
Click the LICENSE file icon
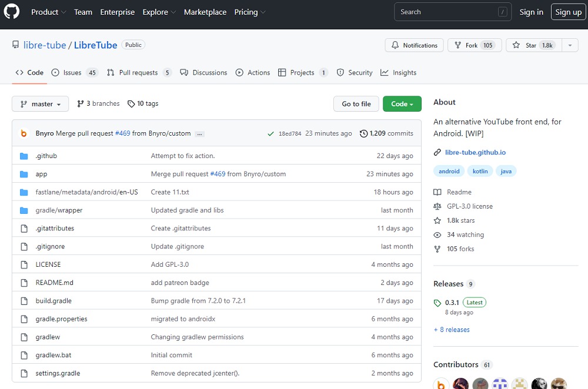click(x=24, y=264)
